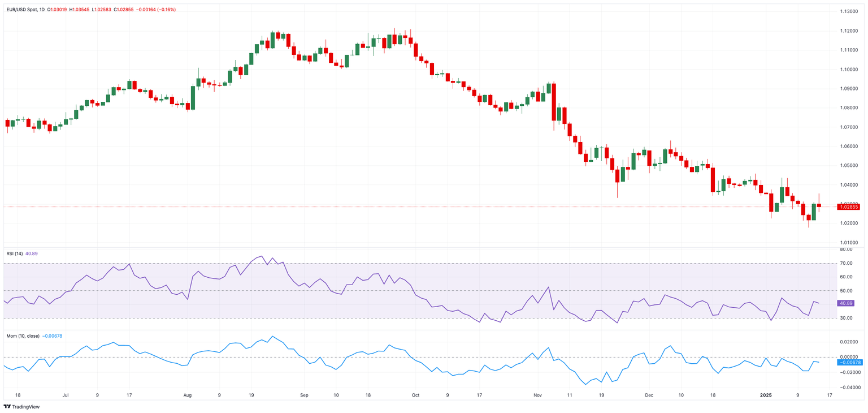Screen dimensions: 868x413
Task: Click the blue momentum value tag −0.00678
Action: pos(849,362)
